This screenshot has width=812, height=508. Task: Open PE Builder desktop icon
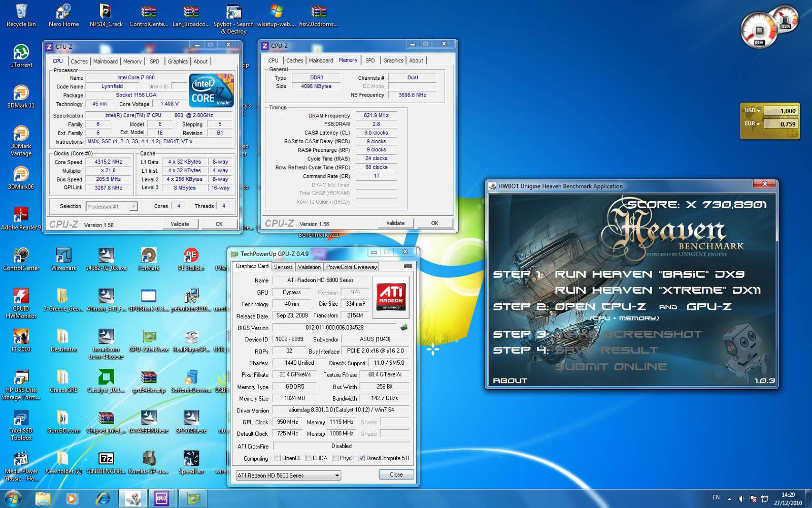coord(191,259)
